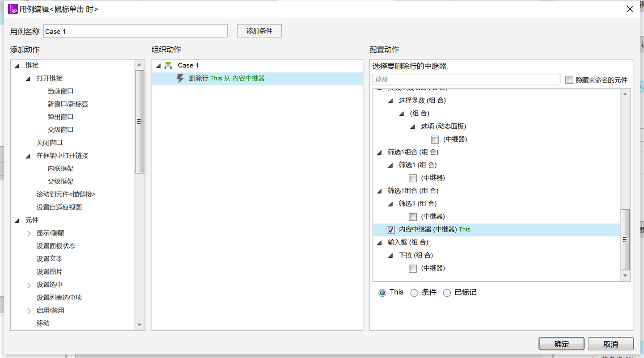Collapse the 链接 group

(x=17, y=66)
